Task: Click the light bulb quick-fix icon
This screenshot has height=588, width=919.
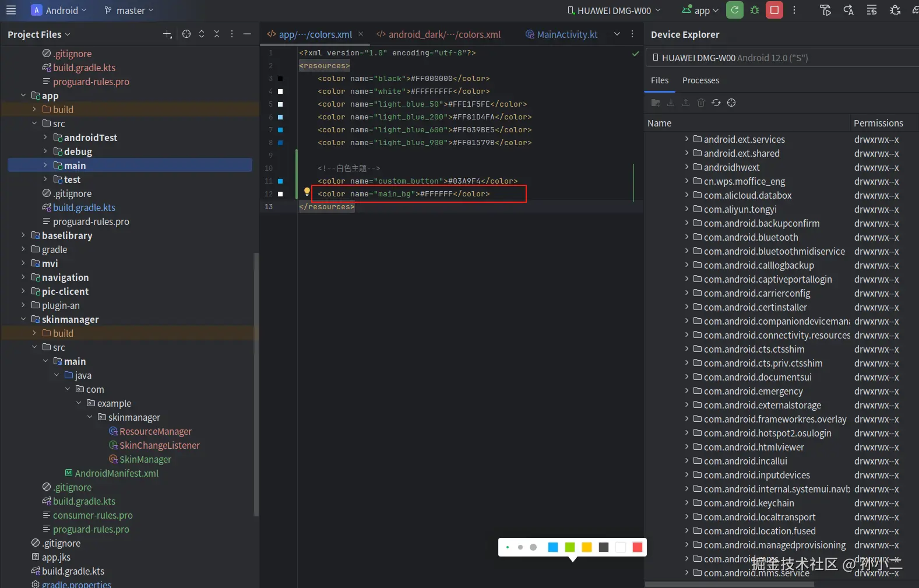Action: pos(307,191)
